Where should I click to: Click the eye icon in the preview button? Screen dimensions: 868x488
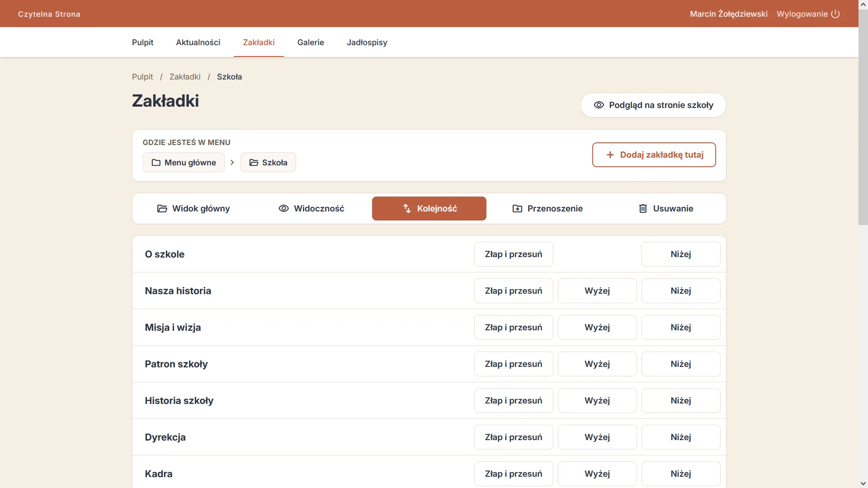[599, 105]
